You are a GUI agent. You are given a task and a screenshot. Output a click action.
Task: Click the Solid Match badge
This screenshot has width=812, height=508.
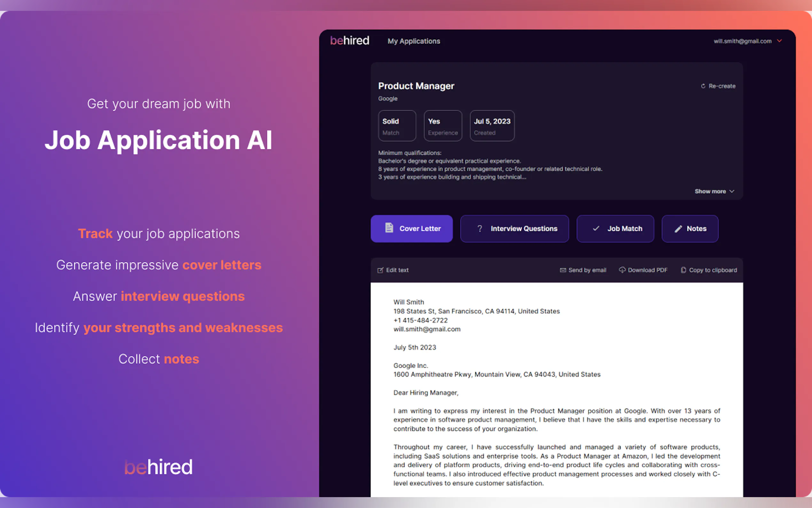coord(397,126)
